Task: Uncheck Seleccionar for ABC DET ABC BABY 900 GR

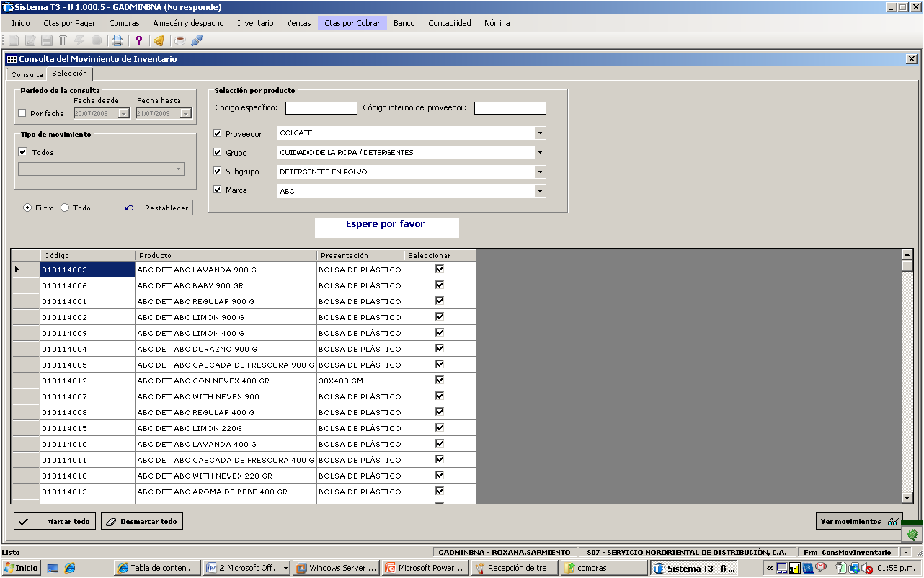Action: 440,285
